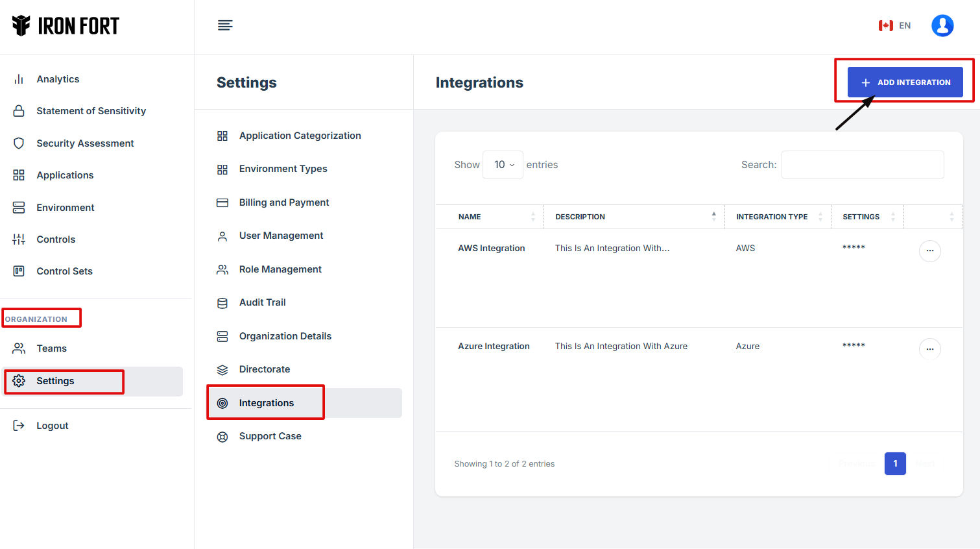Screen dimensions: 980x549
Task: Go to Billing and Payment settings
Action: tap(283, 202)
